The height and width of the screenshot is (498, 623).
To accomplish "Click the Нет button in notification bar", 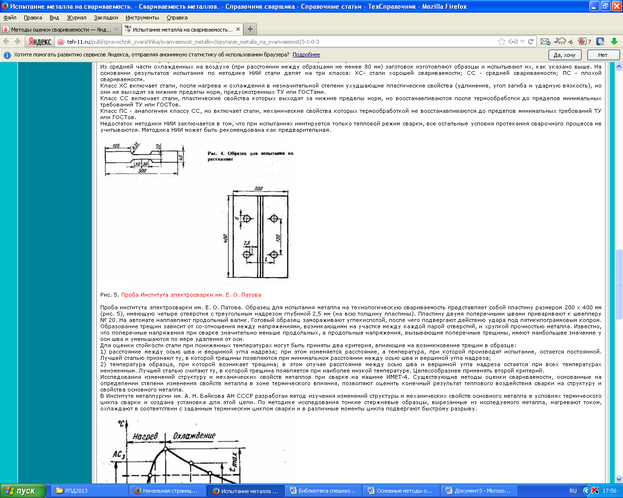I will pyautogui.click(x=603, y=55).
